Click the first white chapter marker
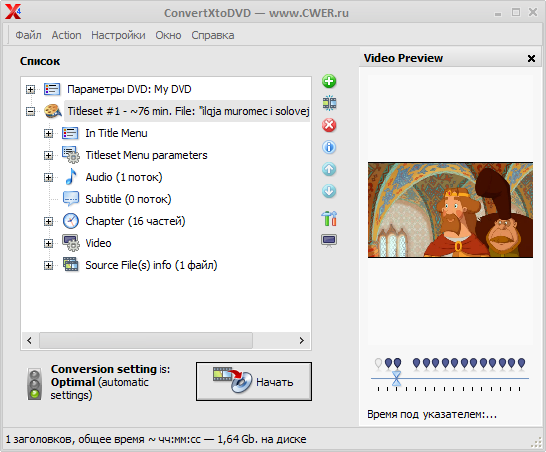Viewport: 546px width, 452px height. (x=379, y=364)
